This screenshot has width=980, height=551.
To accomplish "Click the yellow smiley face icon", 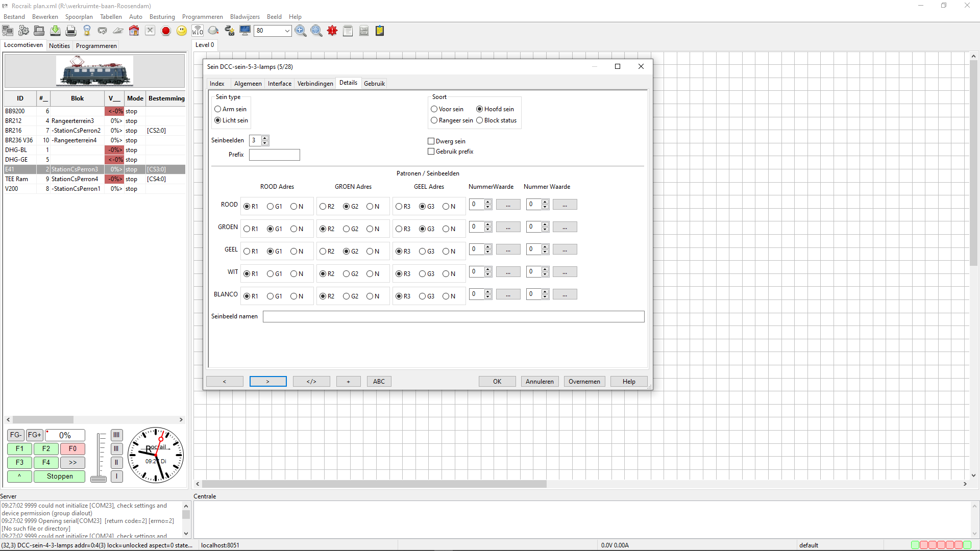I will [182, 31].
